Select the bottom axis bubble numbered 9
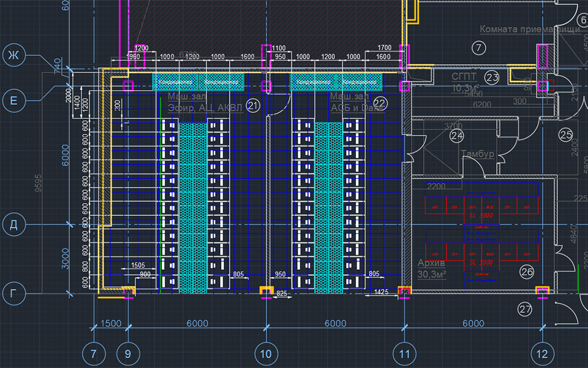This screenshot has width=588, height=368. tap(128, 354)
